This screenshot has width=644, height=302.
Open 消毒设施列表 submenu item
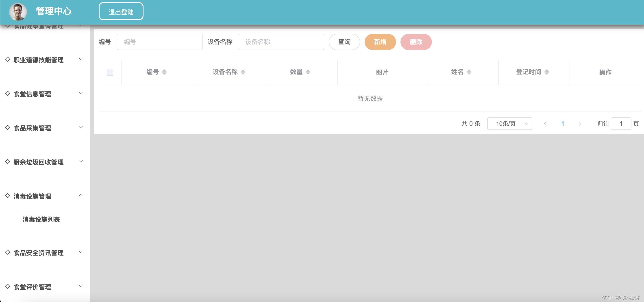(x=41, y=219)
